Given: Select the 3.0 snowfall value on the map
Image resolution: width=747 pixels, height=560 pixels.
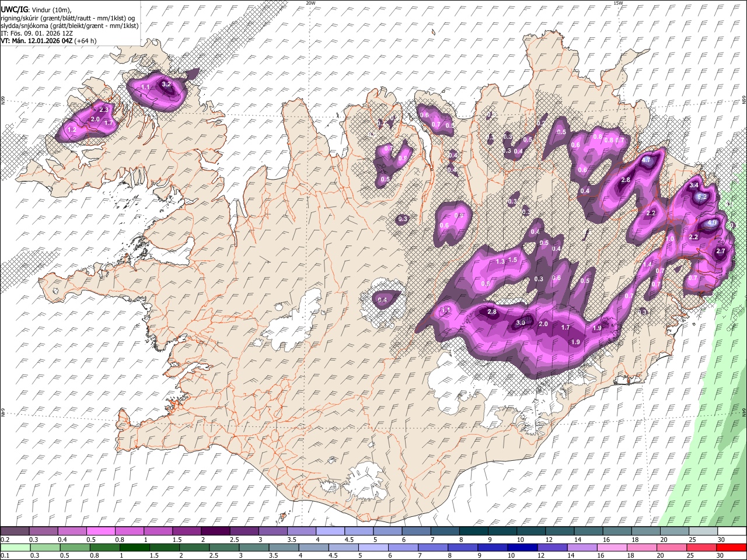Looking at the screenshot, I should coord(521,323).
